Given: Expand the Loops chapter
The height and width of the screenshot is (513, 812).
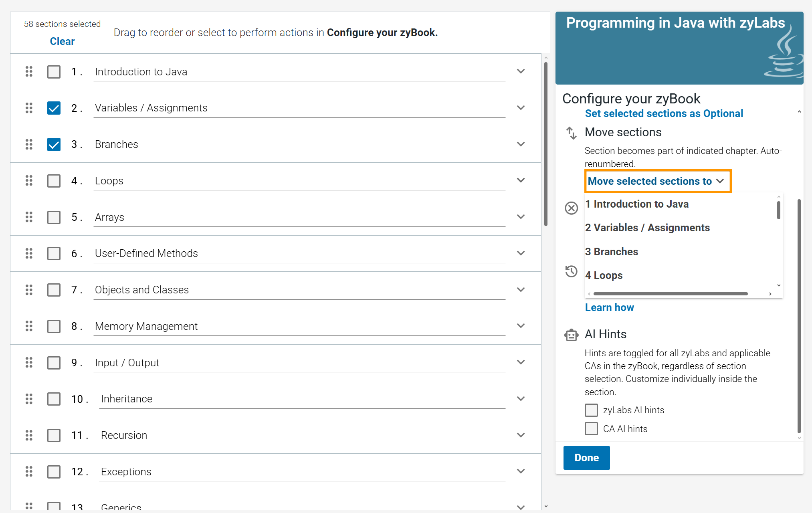Looking at the screenshot, I should click(x=521, y=180).
